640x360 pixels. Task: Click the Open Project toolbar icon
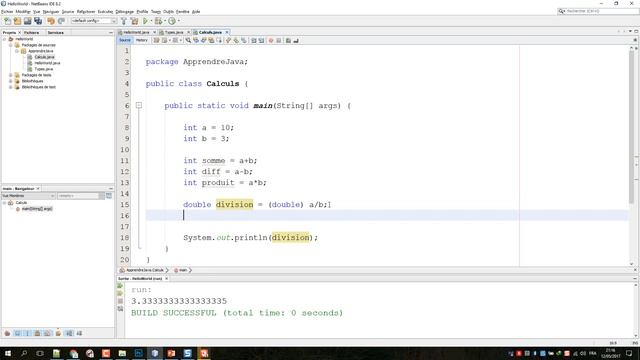pos(27,21)
